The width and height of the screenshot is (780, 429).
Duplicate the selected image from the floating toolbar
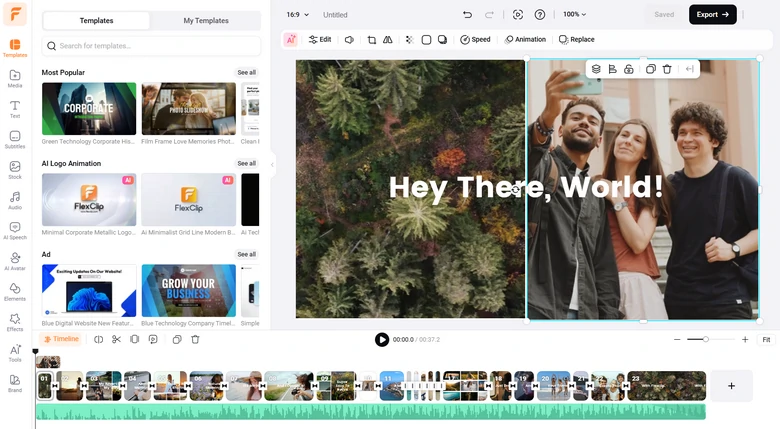pos(651,69)
